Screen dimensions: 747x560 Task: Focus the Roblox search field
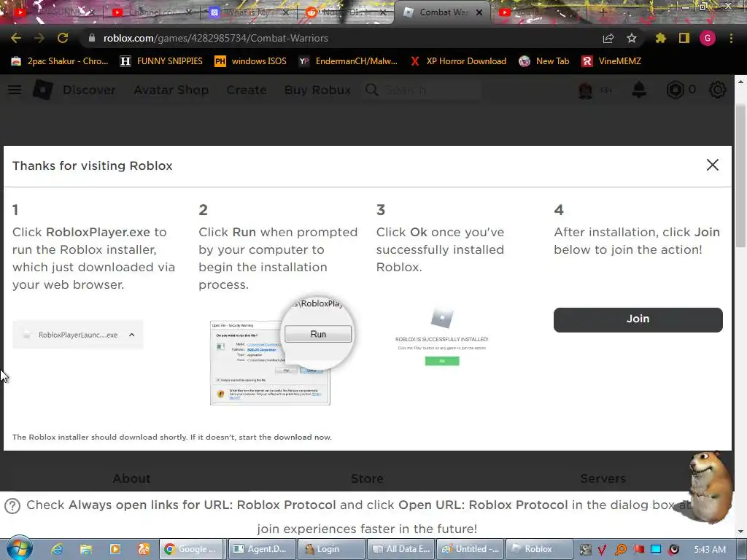[x=422, y=90]
